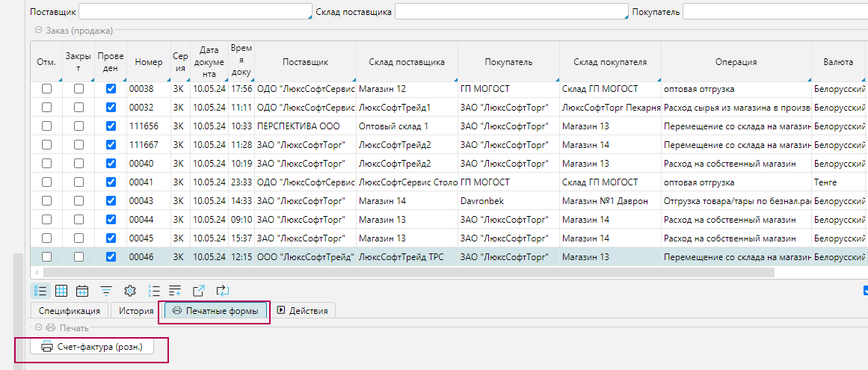868x370 pixels.
Task: Click the open-in-new-window export icon
Action: click(x=199, y=291)
